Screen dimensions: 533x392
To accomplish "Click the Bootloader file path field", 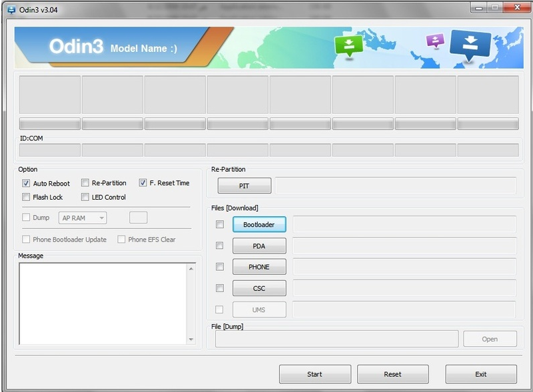I will click(x=404, y=224).
